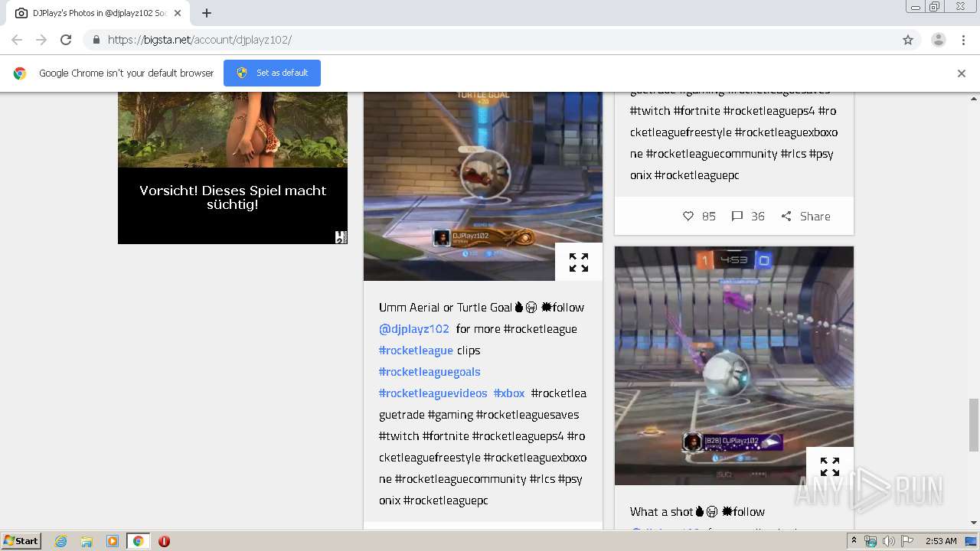
Task: Open network tray icon
Action: (871, 541)
